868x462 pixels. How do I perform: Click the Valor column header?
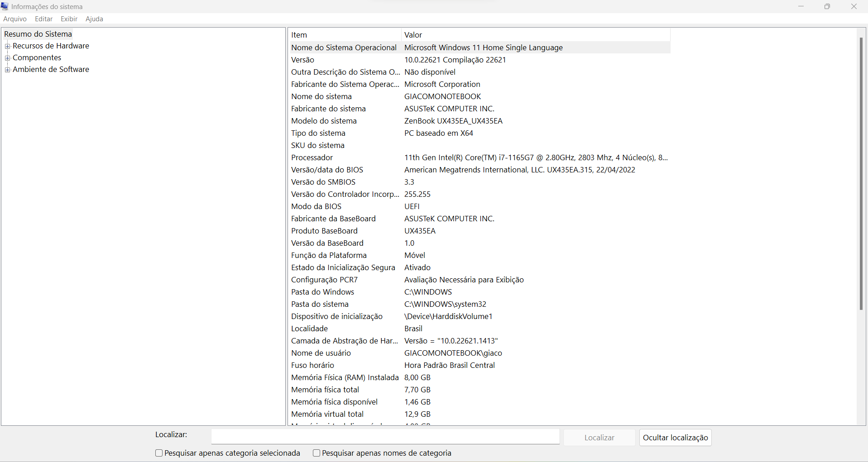[x=536, y=35]
